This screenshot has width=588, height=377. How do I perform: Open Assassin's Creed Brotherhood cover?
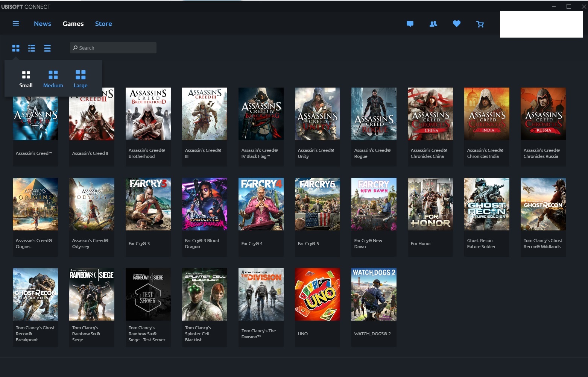[148, 114]
